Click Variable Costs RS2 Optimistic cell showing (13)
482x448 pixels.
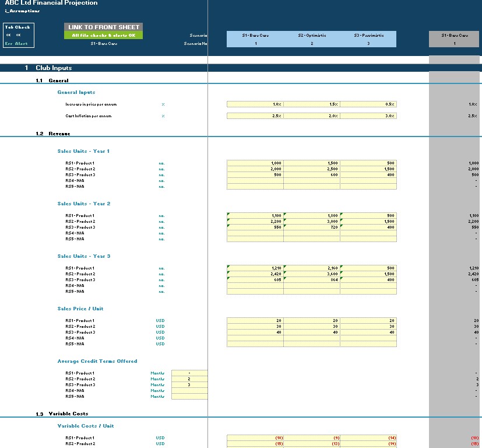click(311, 444)
